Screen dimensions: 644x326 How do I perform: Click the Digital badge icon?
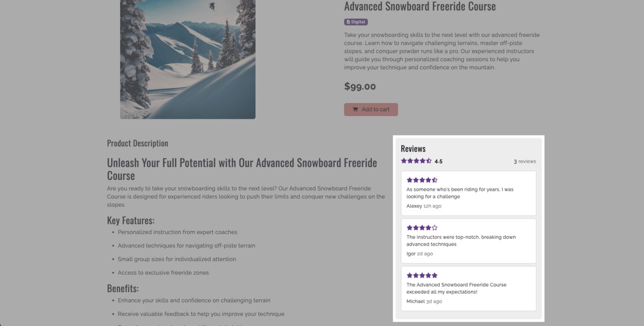coord(348,22)
